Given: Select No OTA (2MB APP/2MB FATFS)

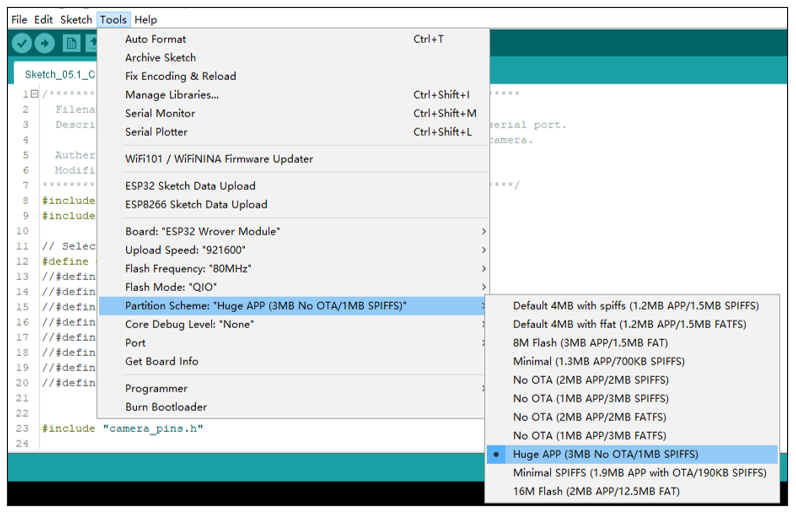Looking at the screenshot, I should pos(632,417).
